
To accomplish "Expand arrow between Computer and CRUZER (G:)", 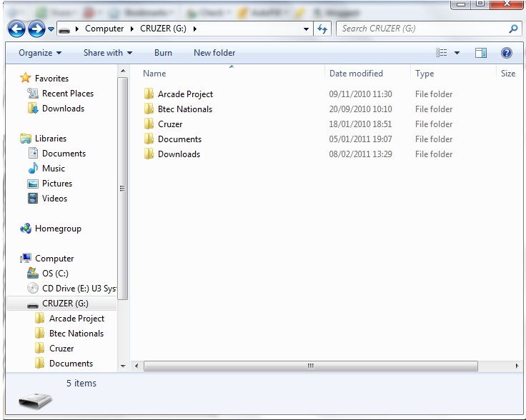I will click(x=132, y=29).
